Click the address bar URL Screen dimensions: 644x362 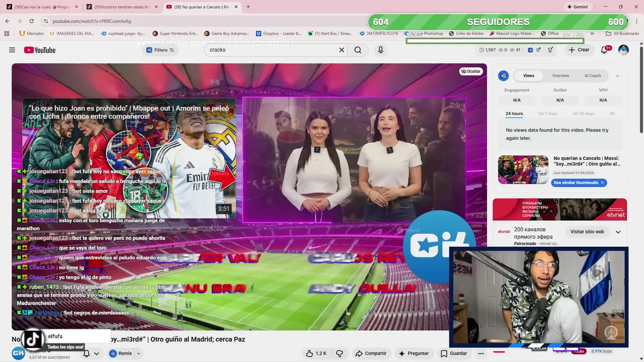(x=92, y=21)
